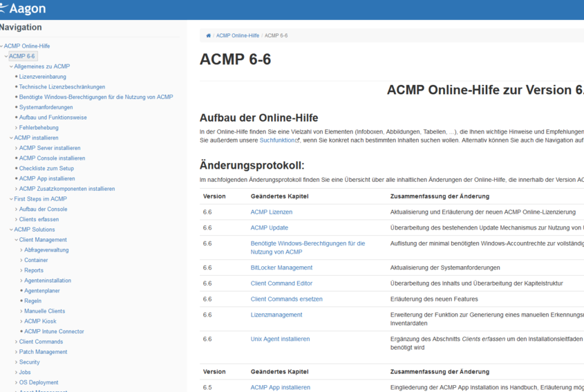The height and width of the screenshot is (392, 584).
Task: Open ACMP App installieren 6.5 table link
Action: 281,388
